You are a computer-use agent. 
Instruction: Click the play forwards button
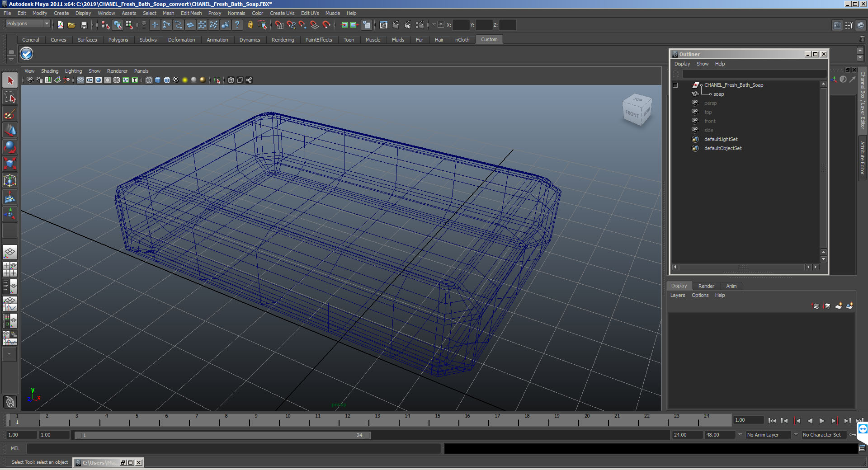coord(822,421)
